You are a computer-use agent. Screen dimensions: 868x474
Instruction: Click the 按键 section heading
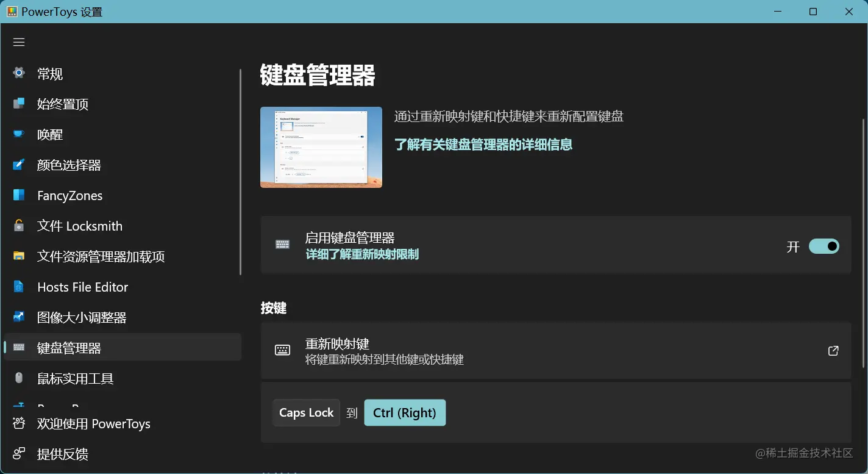click(x=274, y=308)
